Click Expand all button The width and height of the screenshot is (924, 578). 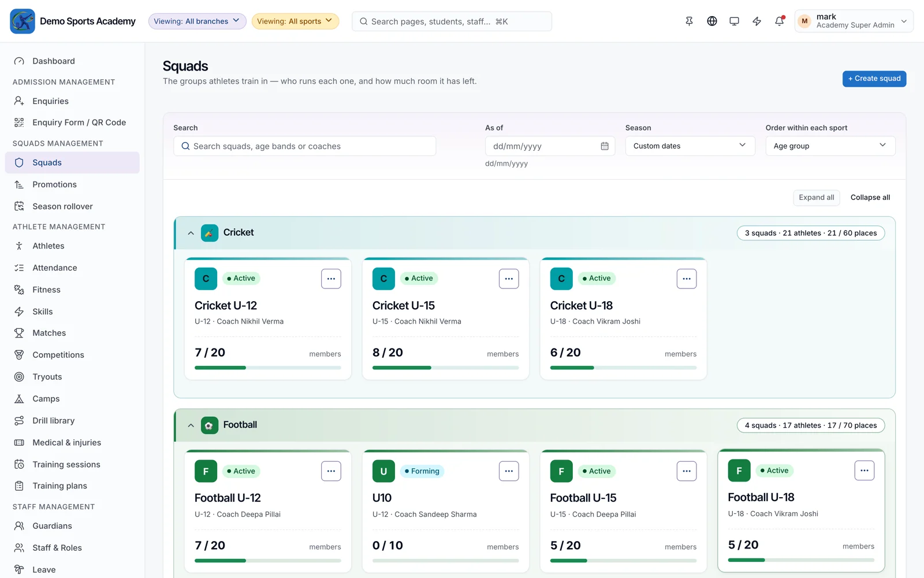817,198
